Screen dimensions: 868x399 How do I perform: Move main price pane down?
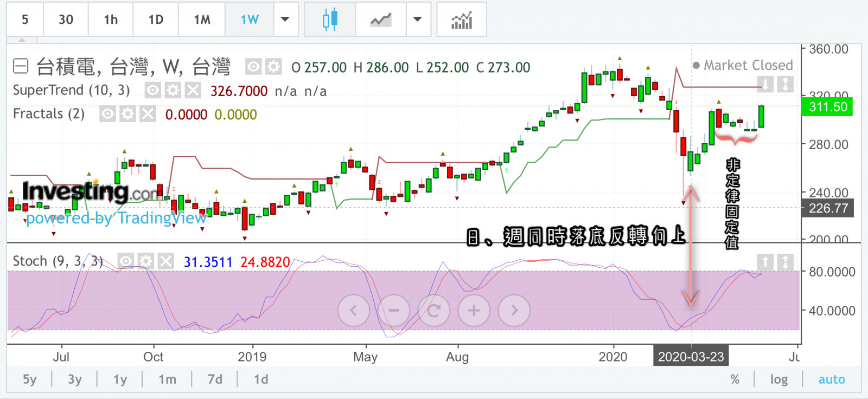tap(765, 84)
